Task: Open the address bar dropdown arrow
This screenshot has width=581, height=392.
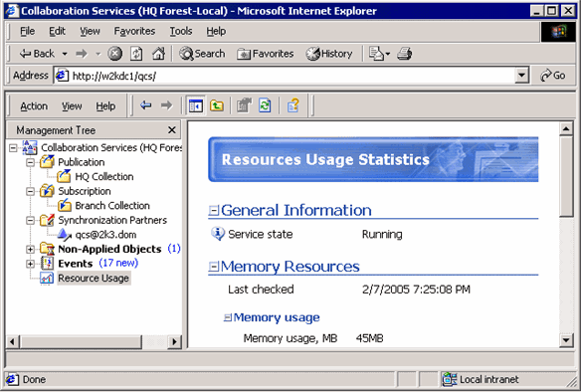Action: click(521, 76)
